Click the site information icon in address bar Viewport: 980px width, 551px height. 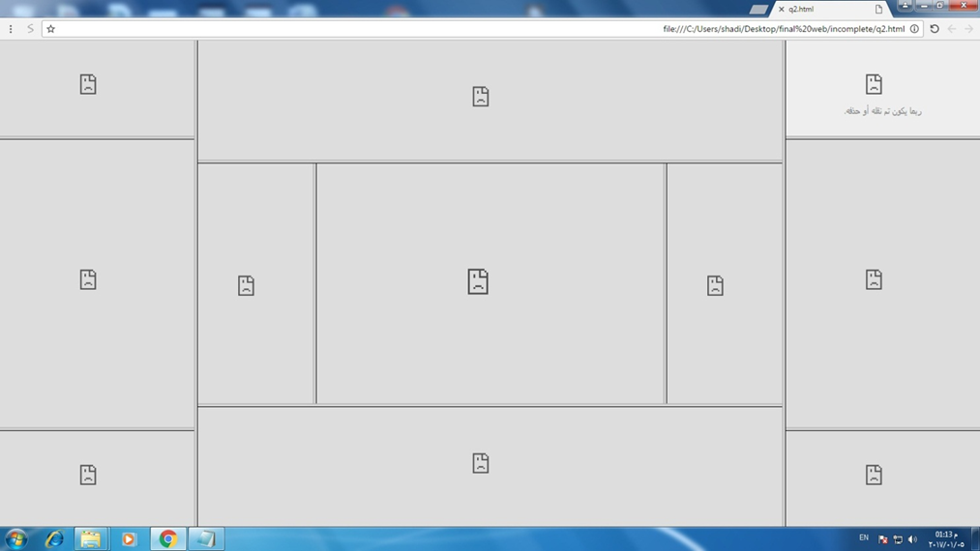(x=914, y=29)
